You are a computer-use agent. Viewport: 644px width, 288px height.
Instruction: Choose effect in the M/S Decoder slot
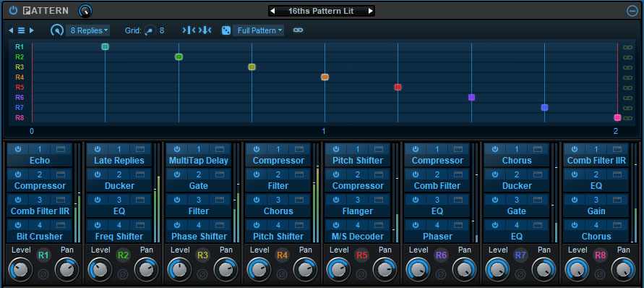pyautogui.click(x=358, y=237)
